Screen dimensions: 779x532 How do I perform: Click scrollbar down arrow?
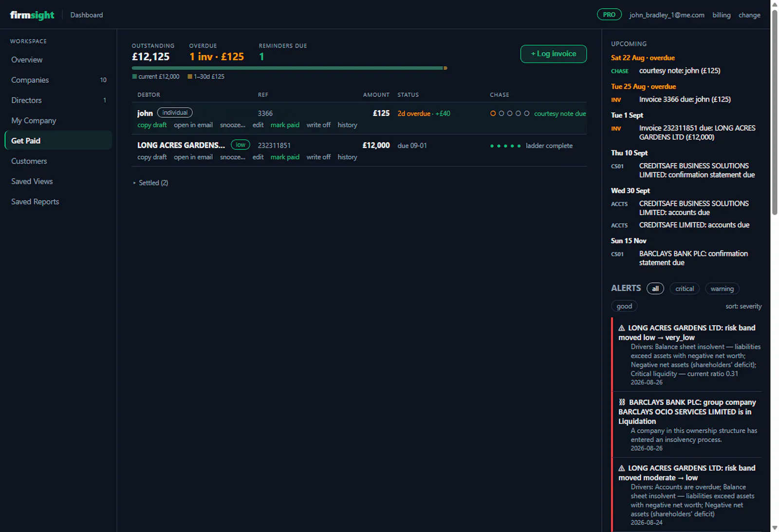tap(775, 528)
